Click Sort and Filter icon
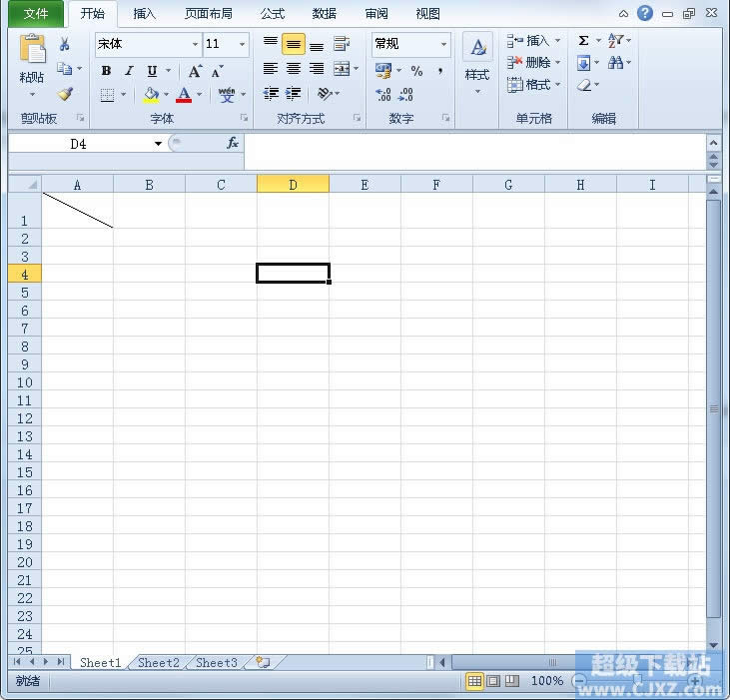The image size is (730, 700). point(615,41)
